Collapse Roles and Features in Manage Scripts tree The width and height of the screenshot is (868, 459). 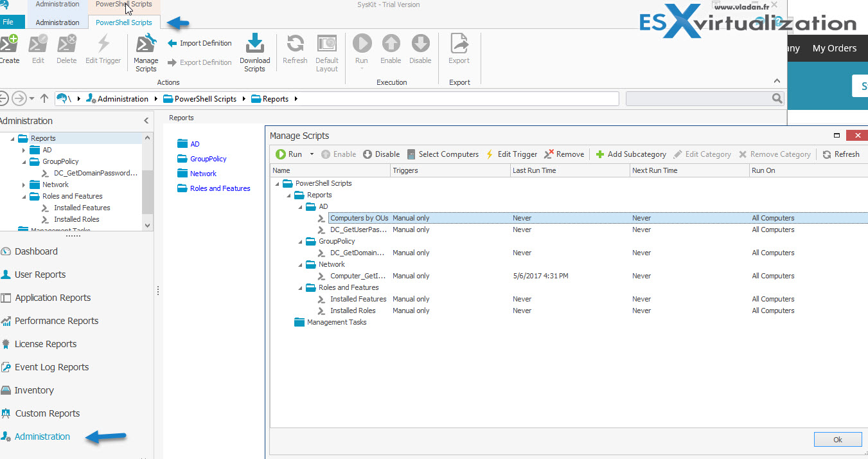click(x=300, y=287)
